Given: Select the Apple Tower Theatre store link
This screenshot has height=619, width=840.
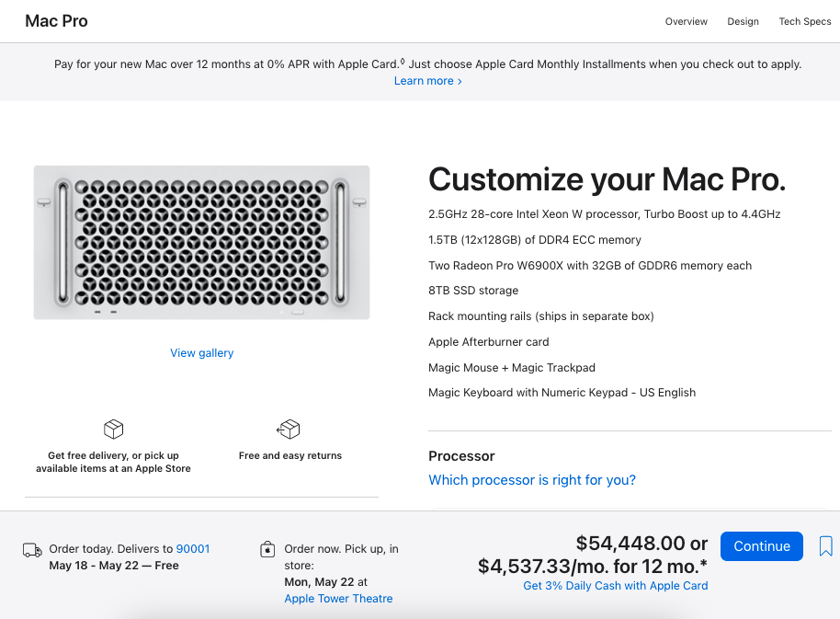Looking at the screenshot, I should (x=338, y=599).
